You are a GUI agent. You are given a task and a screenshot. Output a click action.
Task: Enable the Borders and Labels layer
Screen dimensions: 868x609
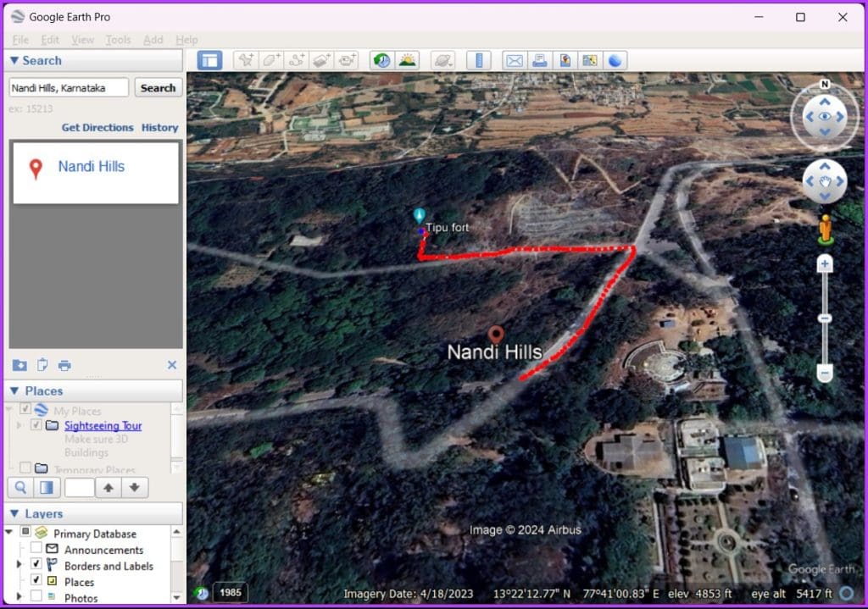click(36, 565)
